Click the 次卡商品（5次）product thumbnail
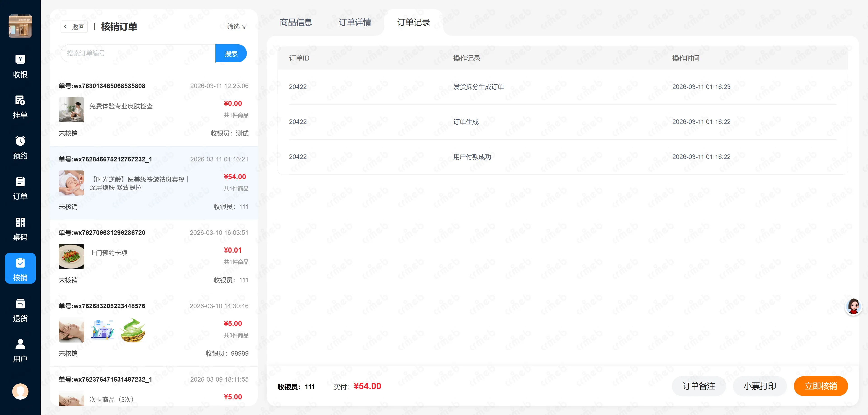This screenshot has width=868, height=415. pyautogui.click(x=71, y=398)
